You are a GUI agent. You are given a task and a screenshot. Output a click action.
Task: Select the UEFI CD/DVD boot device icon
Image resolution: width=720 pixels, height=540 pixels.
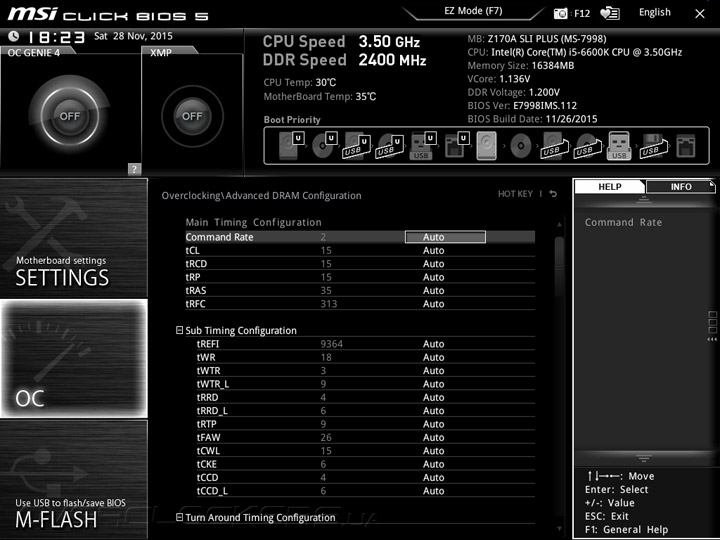(325, 146)
